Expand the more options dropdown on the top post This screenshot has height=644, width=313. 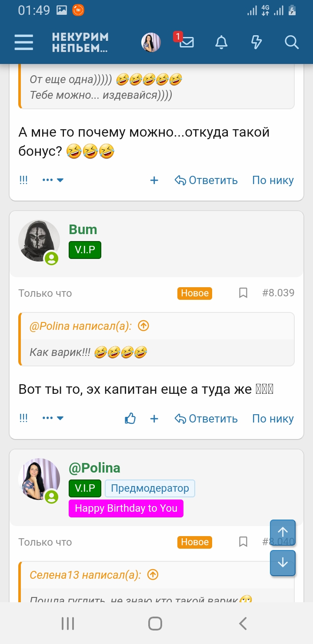(53, 180)
